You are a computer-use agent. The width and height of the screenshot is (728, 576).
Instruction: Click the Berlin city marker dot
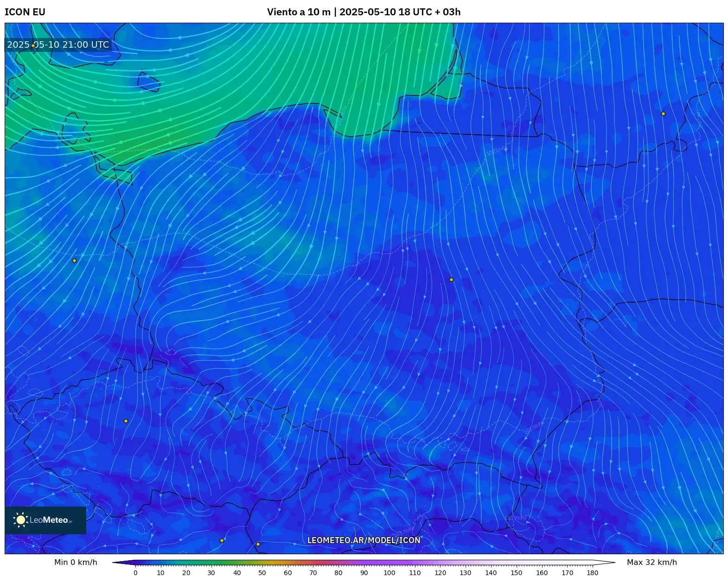click(x=74, y=260)
